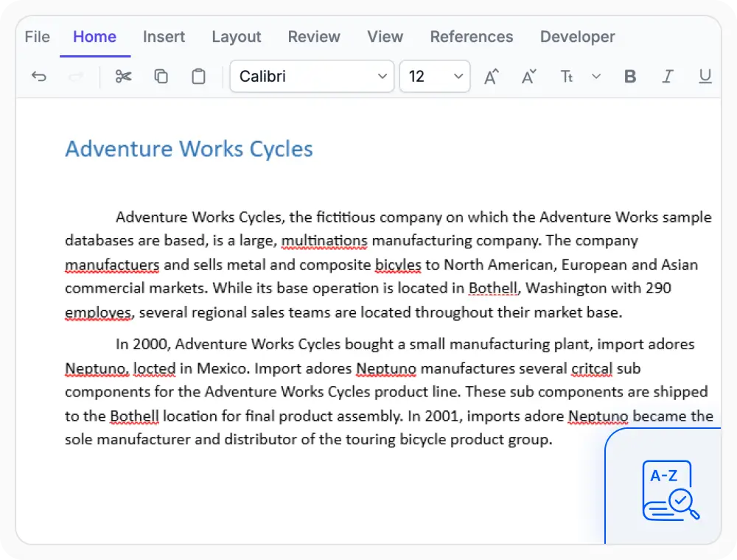The height and width of the screenshot is (560, 737).
Task: Open the Review tab
Action: (314, 37)
